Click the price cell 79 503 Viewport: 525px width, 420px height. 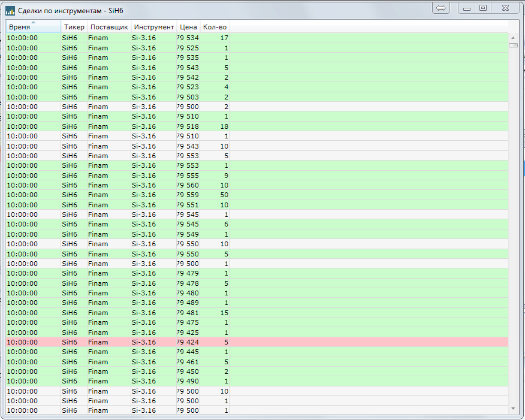click(x=188, y=97)
